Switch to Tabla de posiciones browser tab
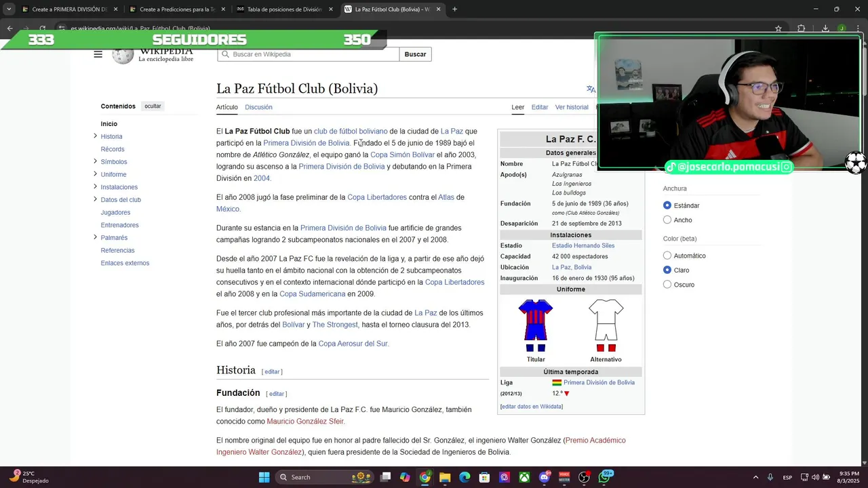Viewport: 868px width, 488px height. (283, 9)
